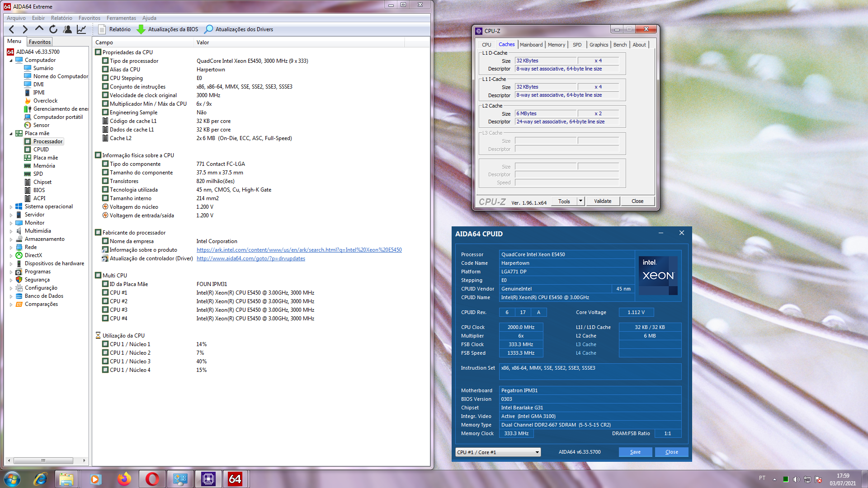The height and width of the screenshot is (488, 868).
Task: Select the Voltagem do núcleo row
Action: point(261,207)
